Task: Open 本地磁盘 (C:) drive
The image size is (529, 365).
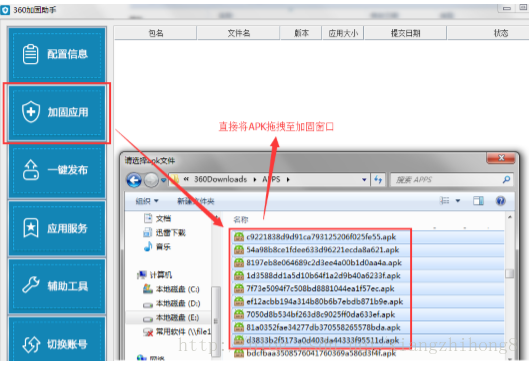Action: pos(171,289)
